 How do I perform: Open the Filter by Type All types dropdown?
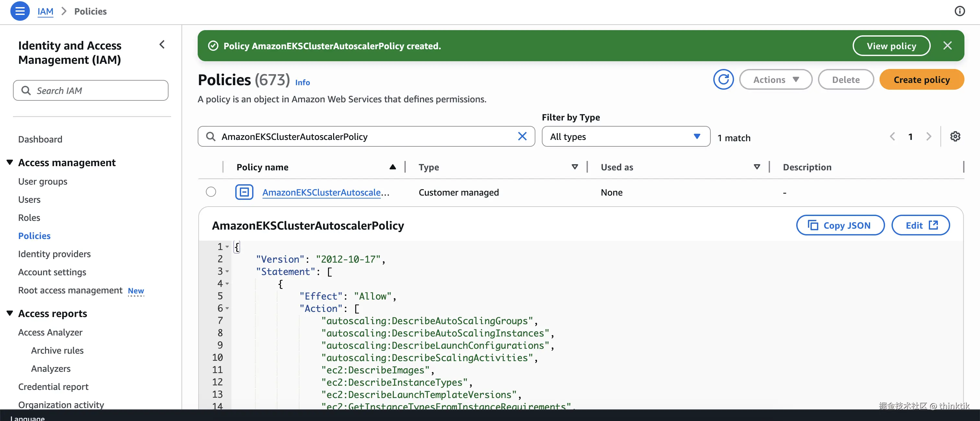pyautogui.click(x=626, y=137)
